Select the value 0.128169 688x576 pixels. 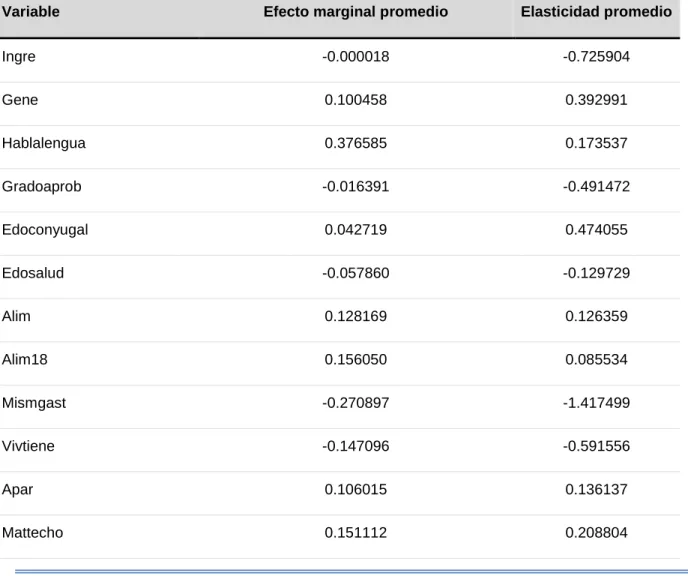(355, 316)
